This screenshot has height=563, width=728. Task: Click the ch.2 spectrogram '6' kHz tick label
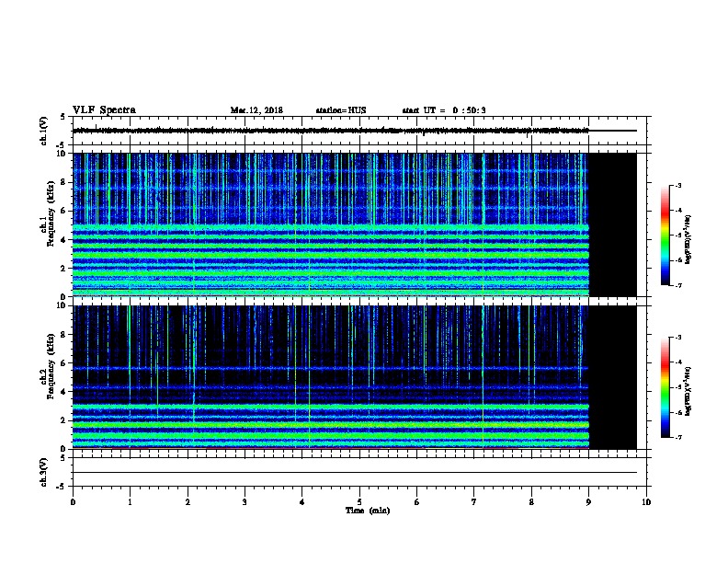click(64, 363)
